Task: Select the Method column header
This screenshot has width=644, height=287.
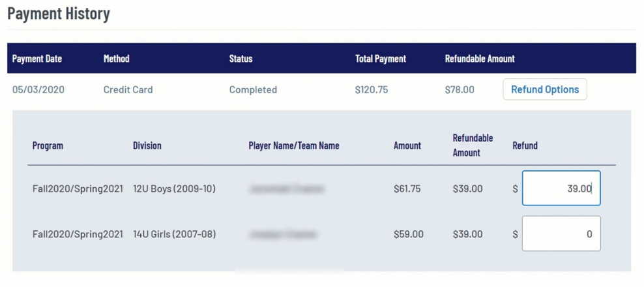Action: click(x=116, y=59)
